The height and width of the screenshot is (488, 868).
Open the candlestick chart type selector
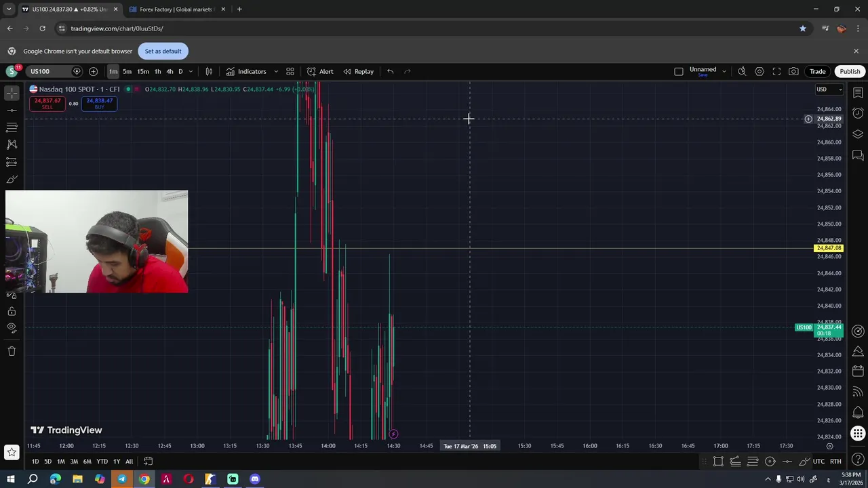pos(209,71)
